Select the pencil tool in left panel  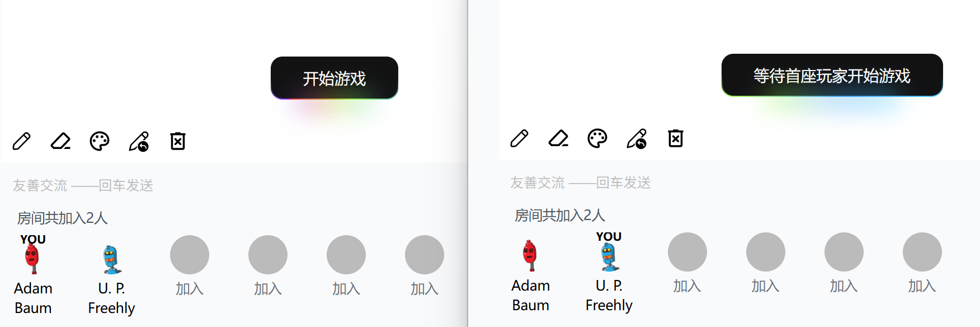click(21, 141)
